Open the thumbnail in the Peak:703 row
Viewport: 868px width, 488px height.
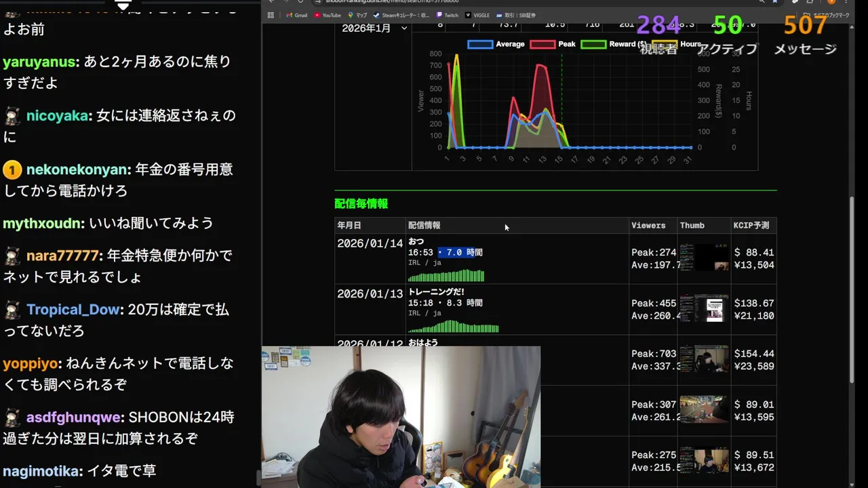(x=705, y=359)
